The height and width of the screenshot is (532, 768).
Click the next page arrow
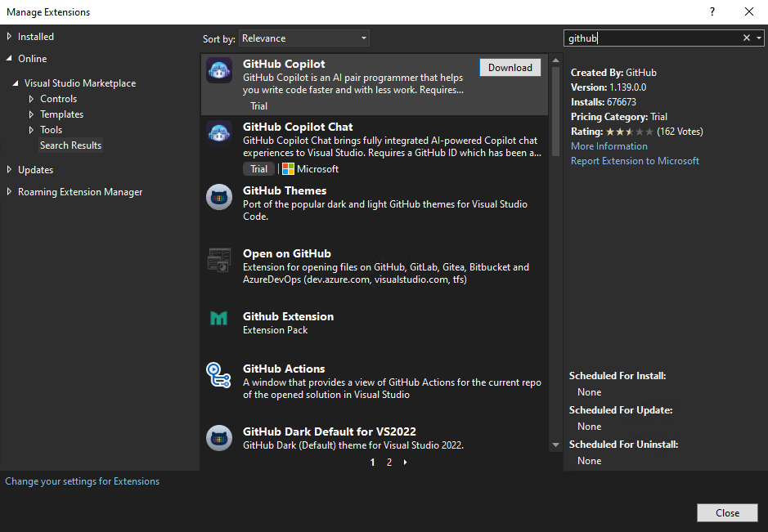coord(405,462)
